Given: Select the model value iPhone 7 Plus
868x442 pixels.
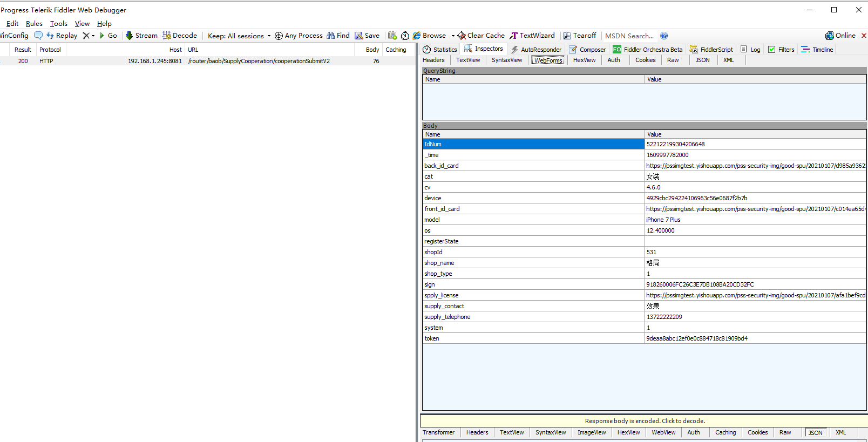Looking at the screenshot, I should coord(663,220).
